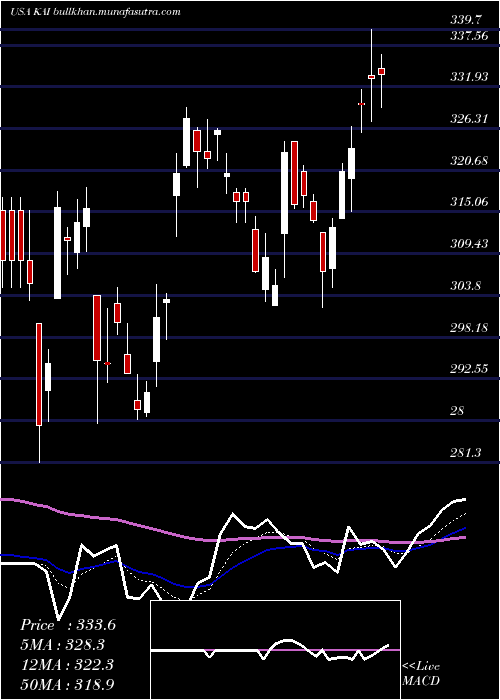Click the 50MA : 318.9 readout

[x=68, y=685]
